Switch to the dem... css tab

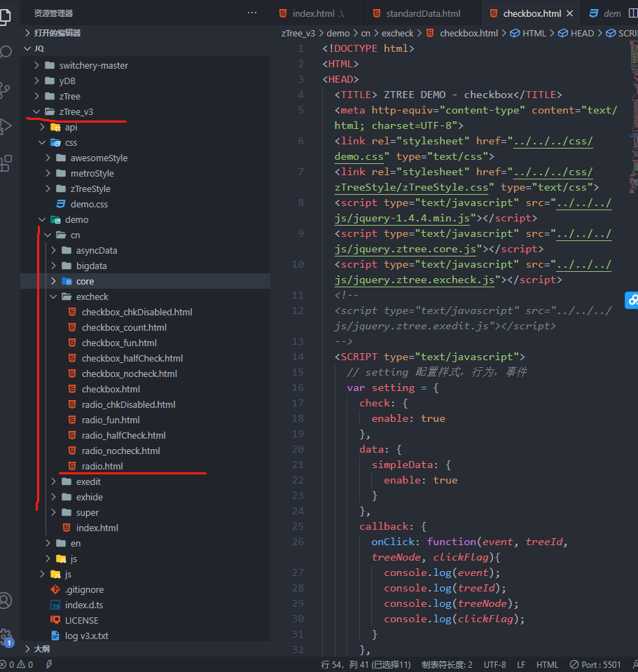click(x=606, y=13)
